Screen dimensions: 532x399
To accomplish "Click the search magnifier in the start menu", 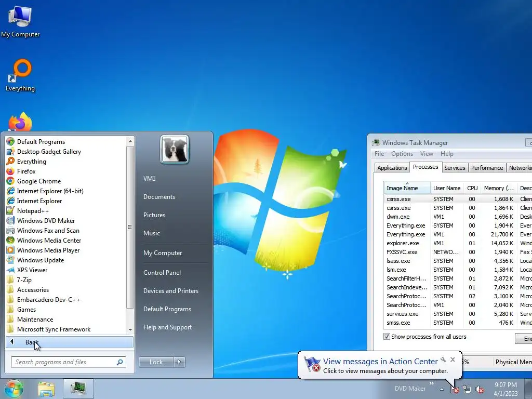I will tap(120, 362).
